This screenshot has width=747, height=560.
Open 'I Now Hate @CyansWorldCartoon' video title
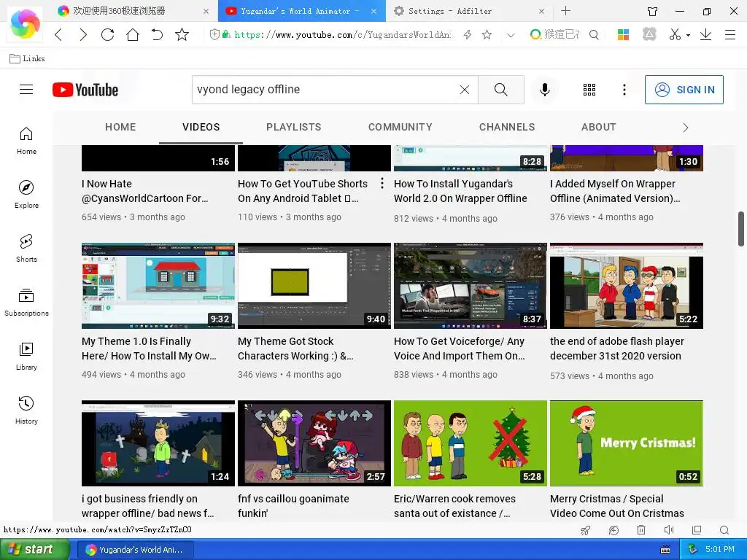pos(145,191)
